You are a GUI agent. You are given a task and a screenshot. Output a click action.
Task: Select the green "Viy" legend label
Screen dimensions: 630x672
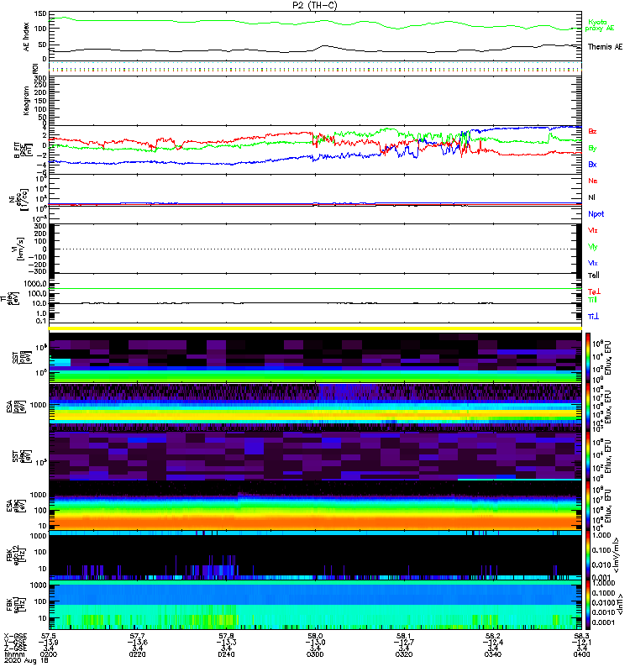(x=592, y=247)
